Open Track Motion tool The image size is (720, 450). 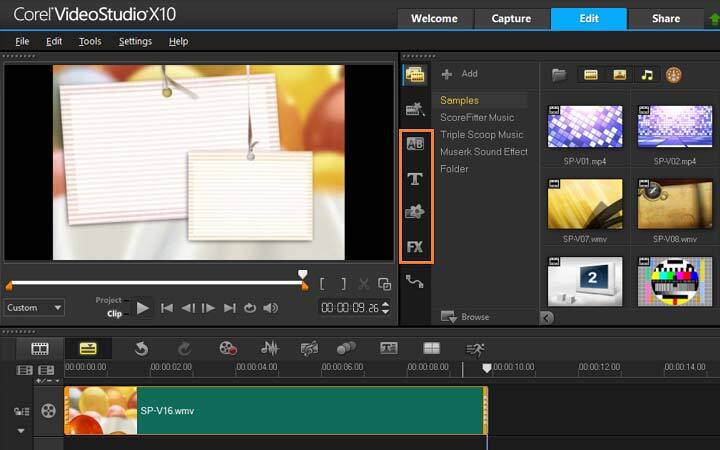click(346, 348)
